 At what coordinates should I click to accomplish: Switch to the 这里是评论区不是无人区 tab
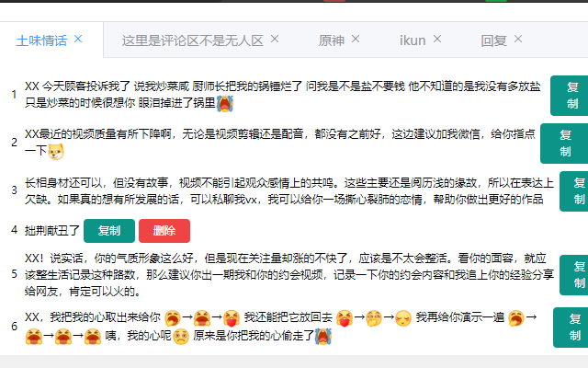(x=192, y=40)
